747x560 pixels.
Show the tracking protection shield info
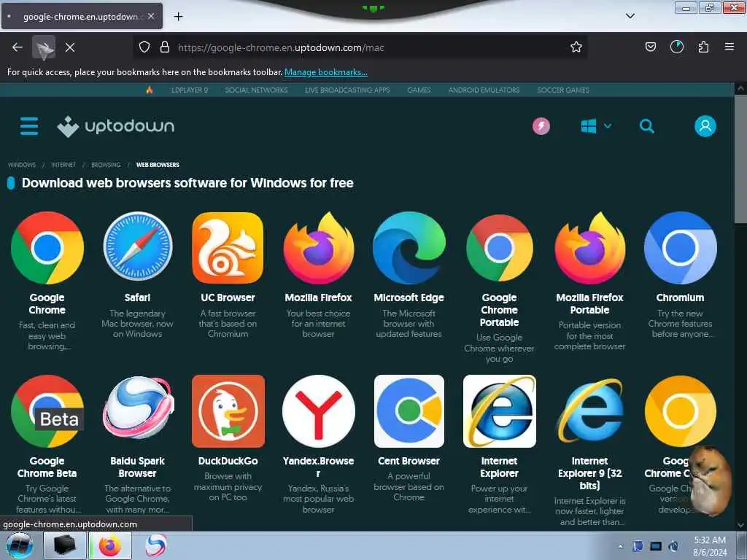pos(144,47)
